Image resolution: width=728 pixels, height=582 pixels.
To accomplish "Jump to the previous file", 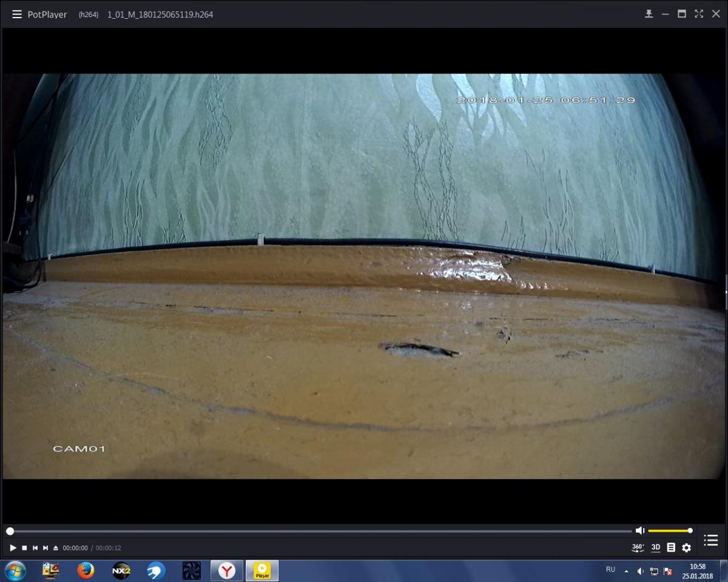I will pyautogui.click(x=35, y=547).
